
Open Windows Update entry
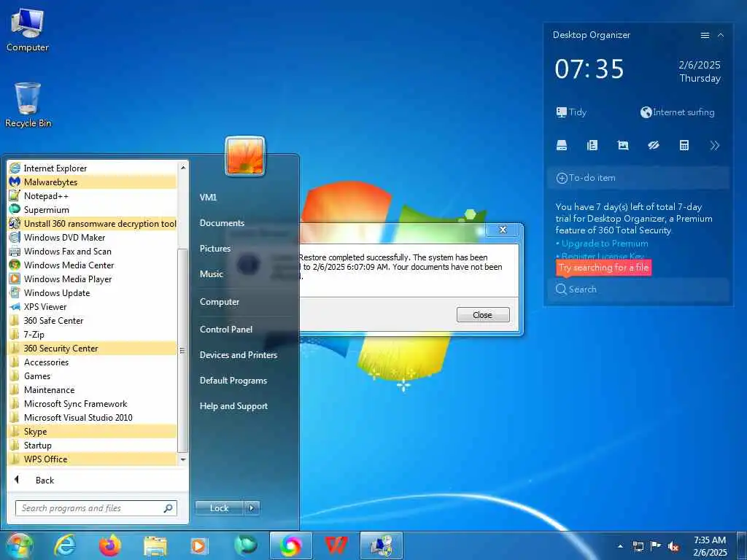(x=93, y=293)
